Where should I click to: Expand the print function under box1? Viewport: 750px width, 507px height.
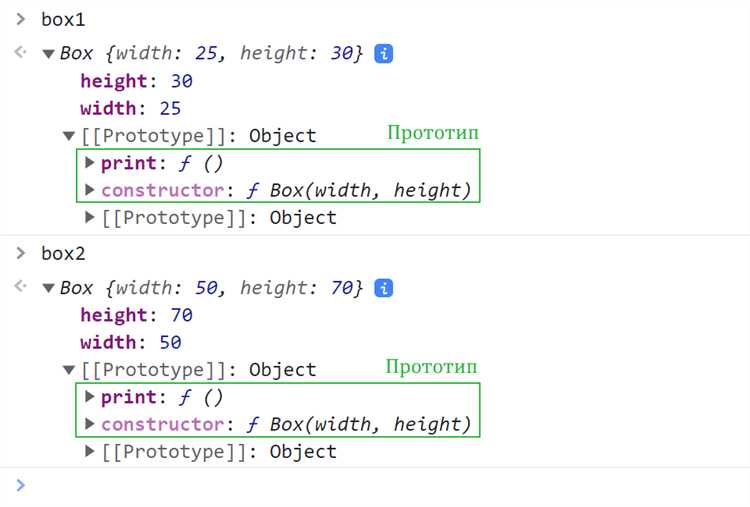(x=89, y=163)
